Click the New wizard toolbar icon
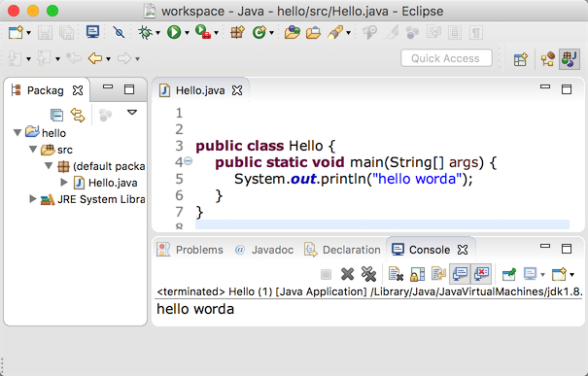 click(16, 33)
